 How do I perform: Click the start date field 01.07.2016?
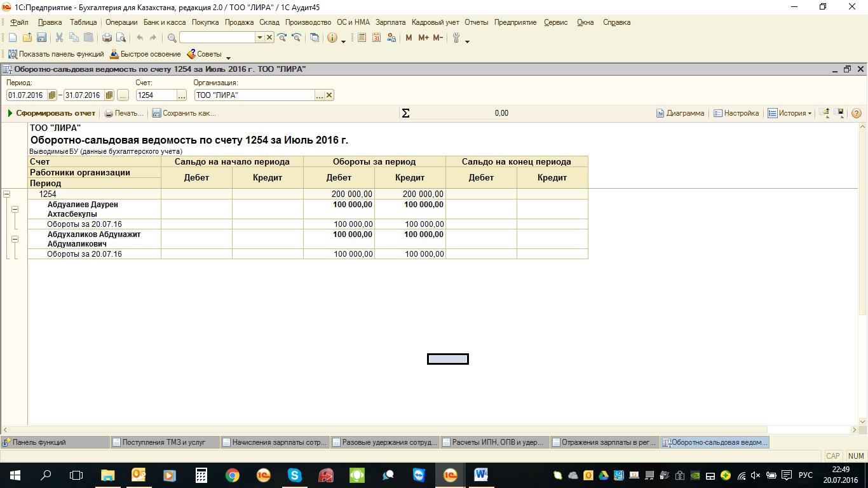(x=27, y=95)
